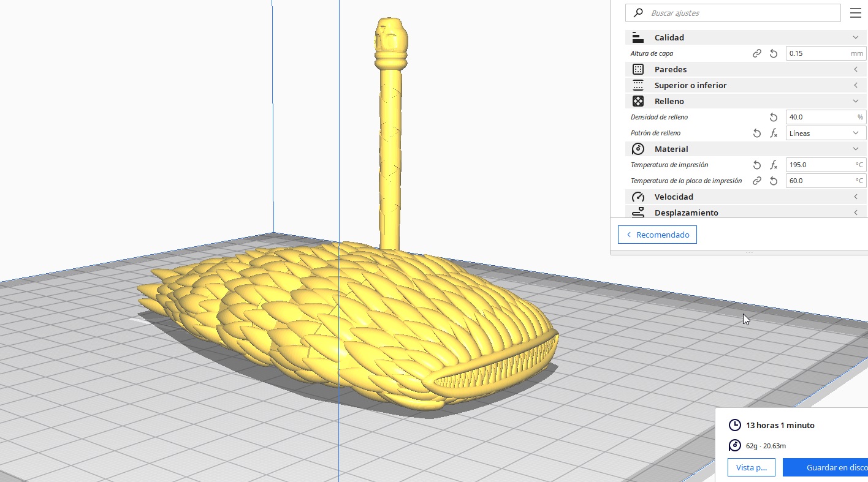This screenshot has width=868, height=482.
Task: Click the link icon beside Altura de capa
Action: [x=757, y=53]
